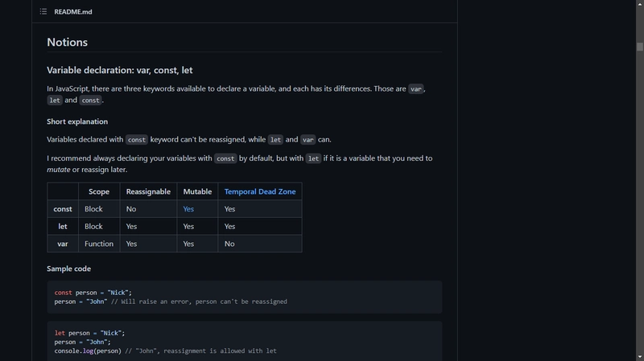Select the Function cell in the var row
This screenshot has width=644, height=361.
99,244
